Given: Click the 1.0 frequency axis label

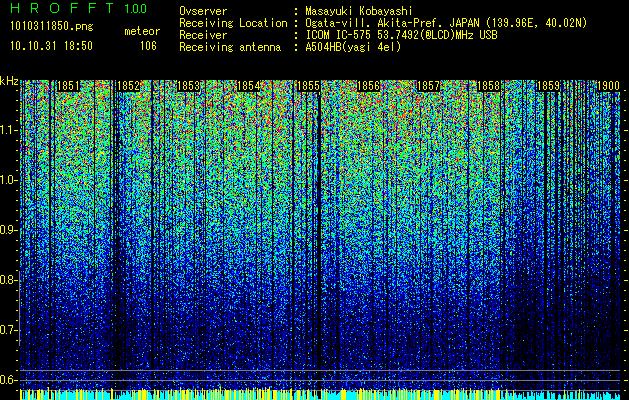Looking at the screenshot, I should [8, 180].
